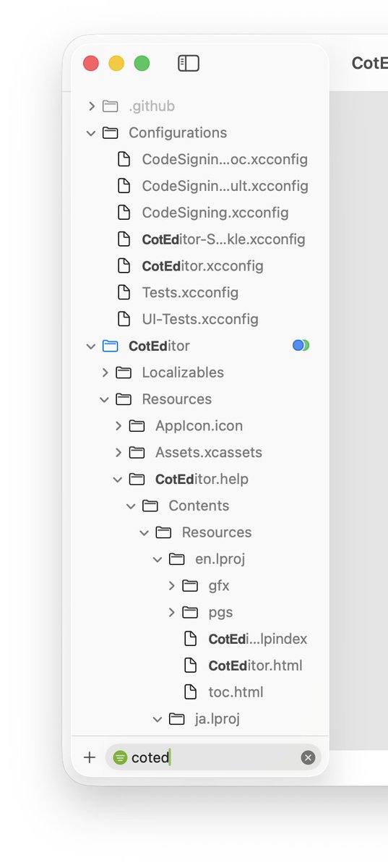Collapse the Contents folder

tap(131, 506)
